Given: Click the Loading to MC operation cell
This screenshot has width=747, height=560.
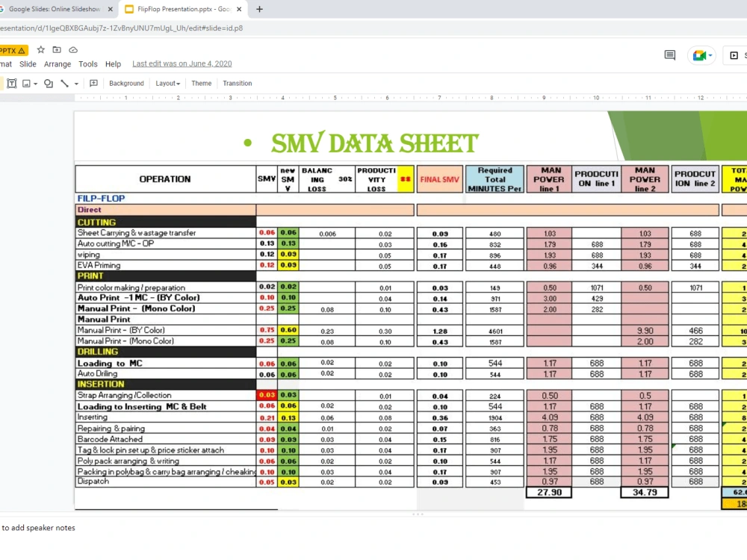Looking at the screenshot, I should pyautogui.click(x=165, y=364).
